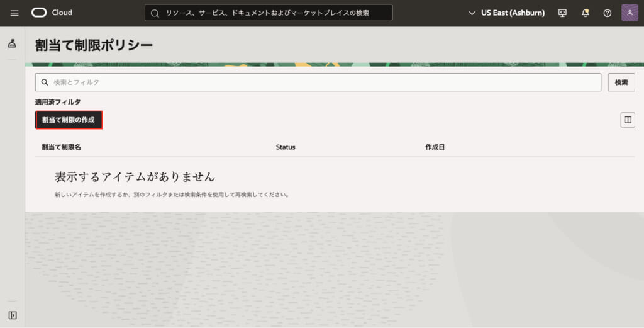Open the help question mark icon
Image resolution: width=644 pixels, height=328 pixels.
click(607, 13)
